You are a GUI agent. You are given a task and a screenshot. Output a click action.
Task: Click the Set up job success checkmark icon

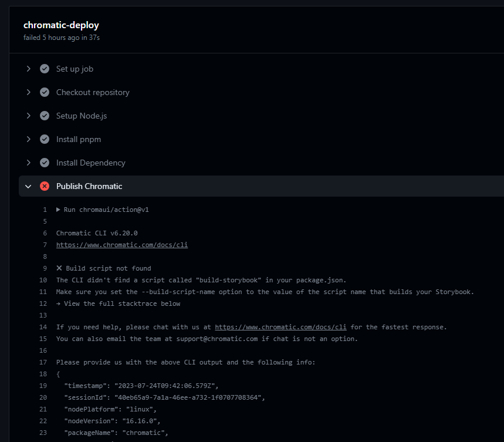pos(45,69)
